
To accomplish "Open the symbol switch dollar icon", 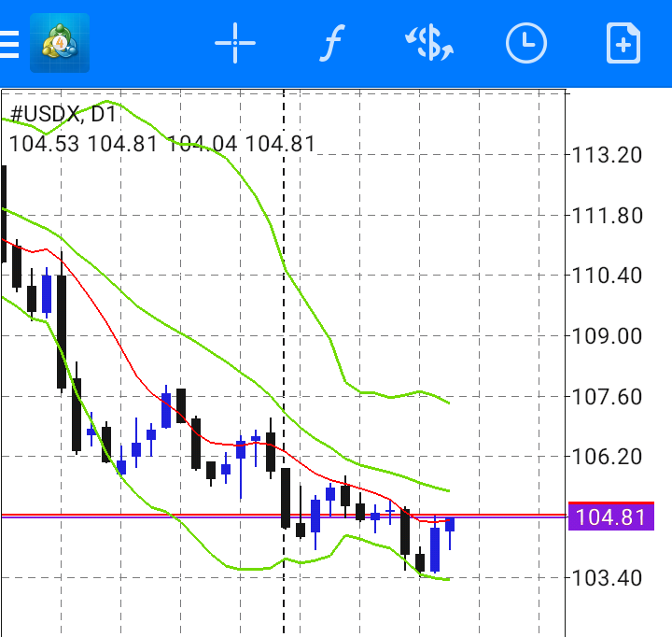I will pyautogui.click(x=429, y=43).
